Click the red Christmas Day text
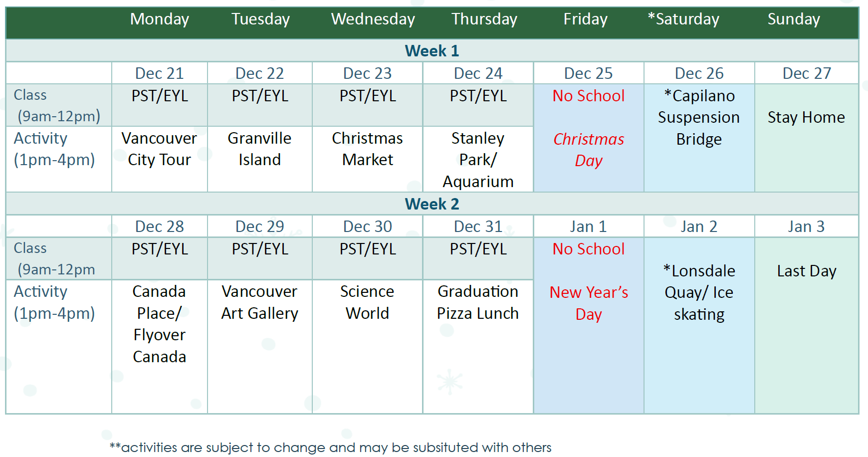 click(589, 150)
